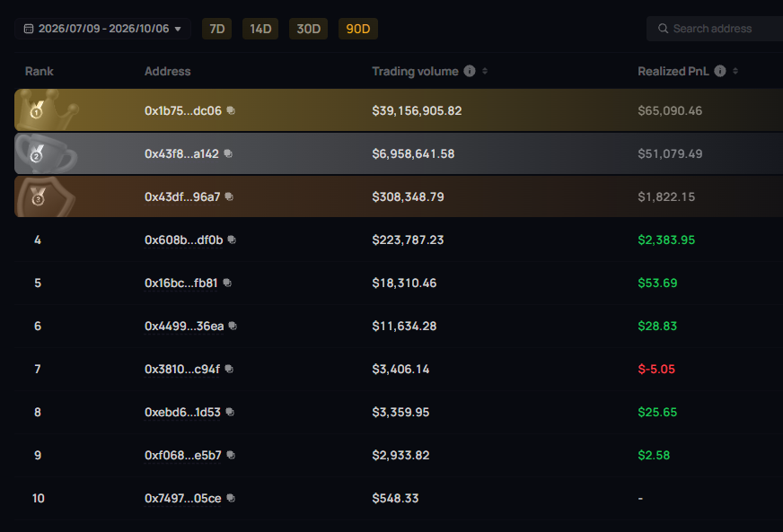Select the 7D time range
Image resolution: width=783 pixels, height=532 pixels.
pyautogui.click(x=216, y=29)
